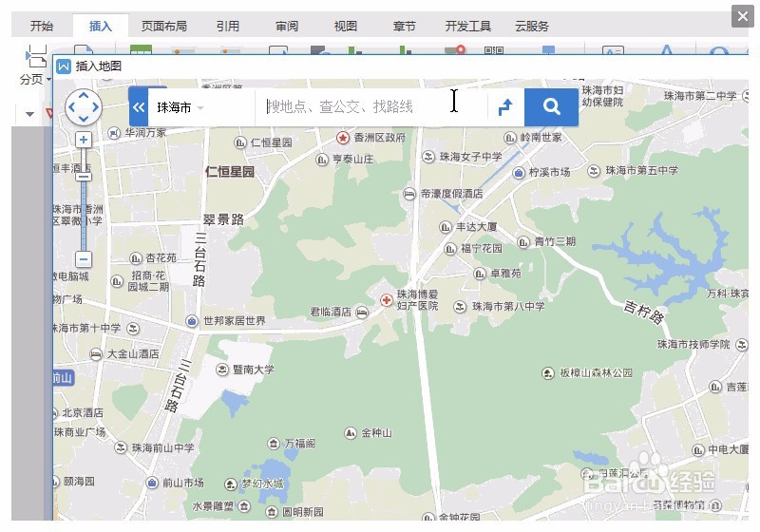Open 开发工具 tab
Image resolution: width=760 pixels, height=532 pixels.
pyautogui.click(x=468, y=27)
